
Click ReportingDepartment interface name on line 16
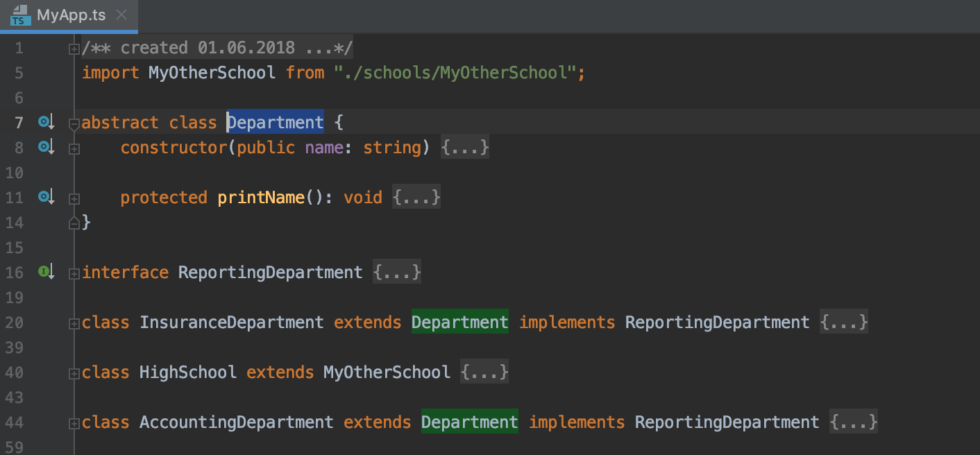(x=271, y=273)
